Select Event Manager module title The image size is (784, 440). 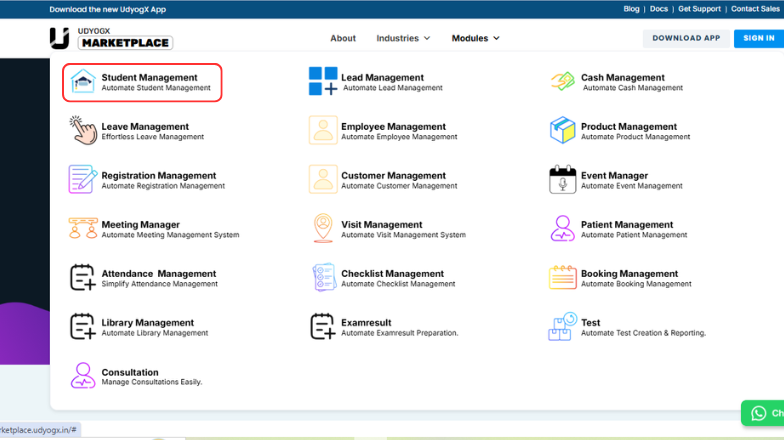click(614, 176)
